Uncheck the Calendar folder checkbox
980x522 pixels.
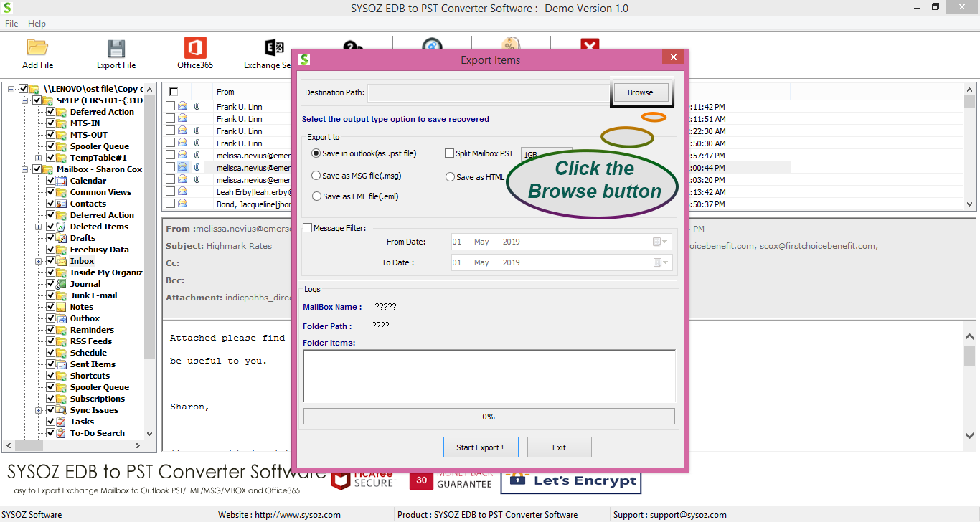pyautogui.click(x=51, y=181)
